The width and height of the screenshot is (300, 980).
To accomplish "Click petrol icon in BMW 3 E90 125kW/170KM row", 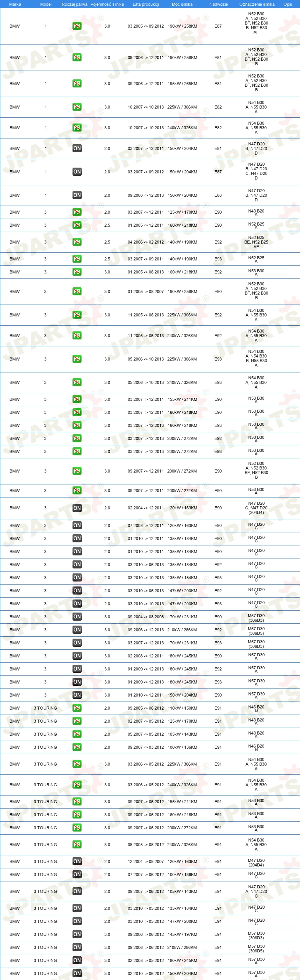I will 77,212.
